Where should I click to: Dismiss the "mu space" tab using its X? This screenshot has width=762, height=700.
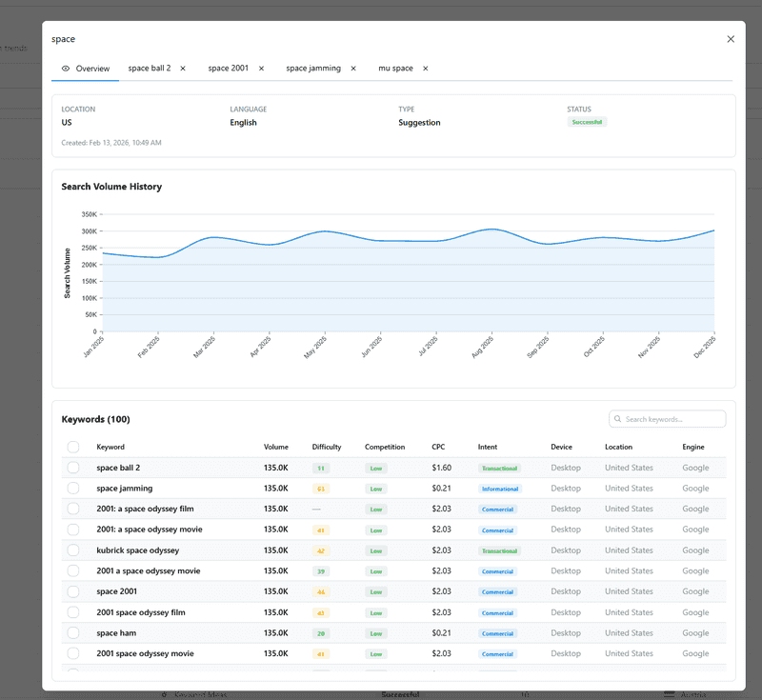coord(425,69)
